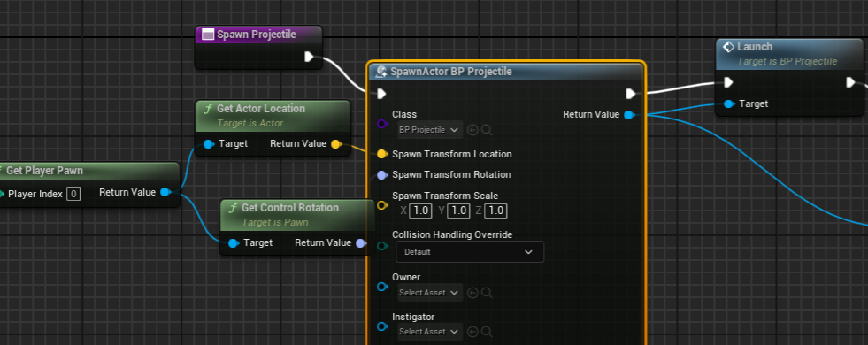This screenshot has width=868, height=345.
Task: Click Launch node Target pin
Action: pos(730,104)
